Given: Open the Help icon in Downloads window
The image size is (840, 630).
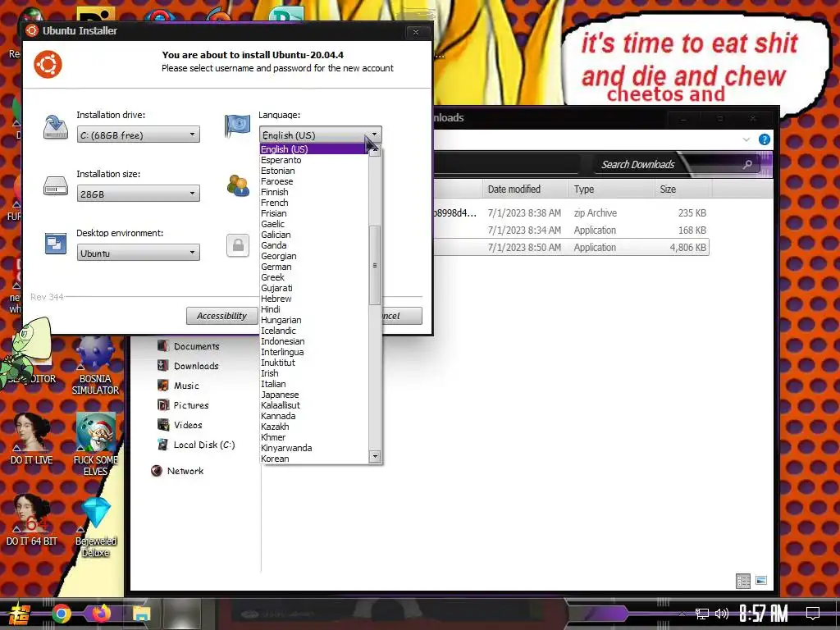Looking at the screenshot, I should 765,139.
